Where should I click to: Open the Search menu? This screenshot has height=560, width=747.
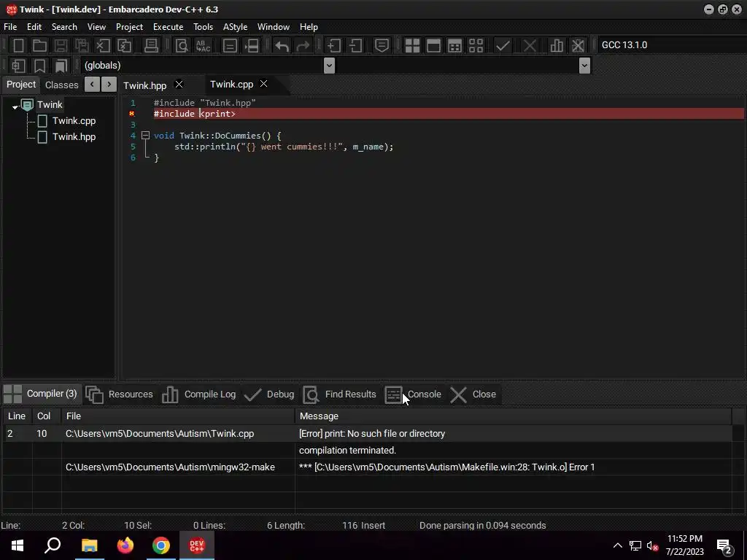click(x=64, y=27)
